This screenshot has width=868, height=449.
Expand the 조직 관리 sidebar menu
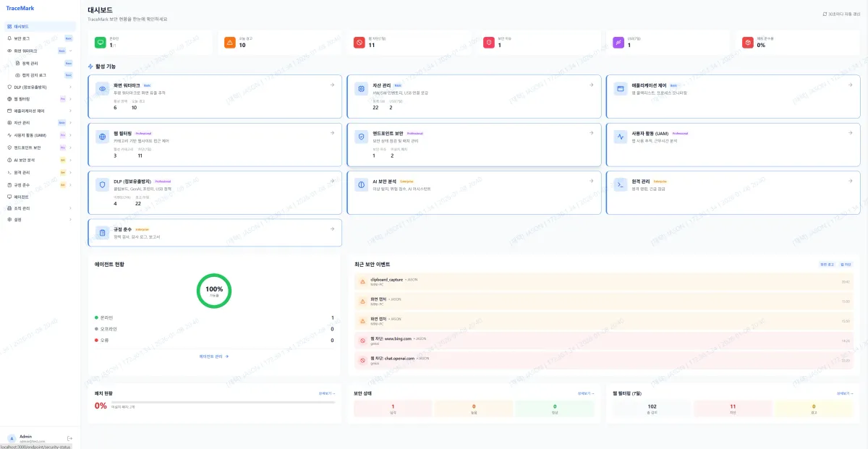click(70, 208)
